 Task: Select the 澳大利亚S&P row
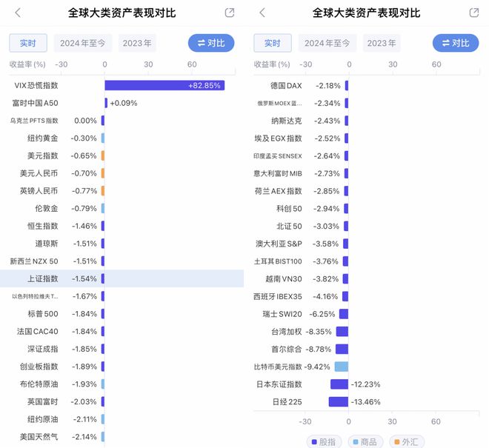[x=367, y=244]
